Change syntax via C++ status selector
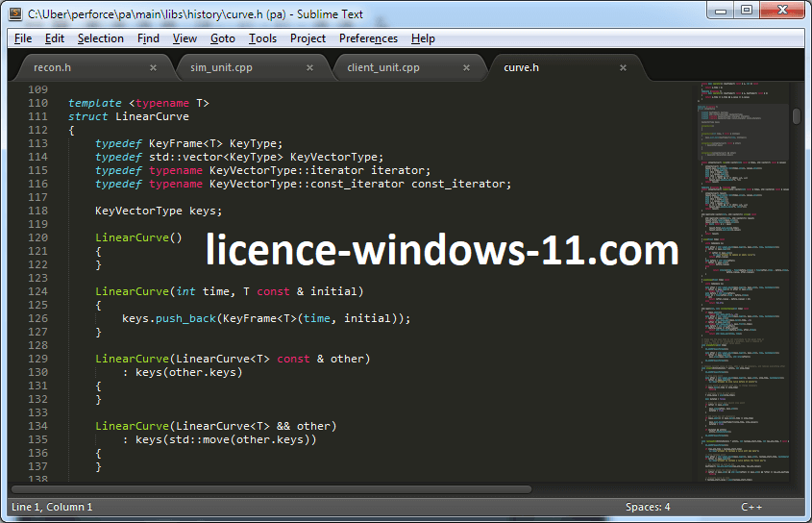812x523 pixels. pyautogui.click(x=751, y=507)
